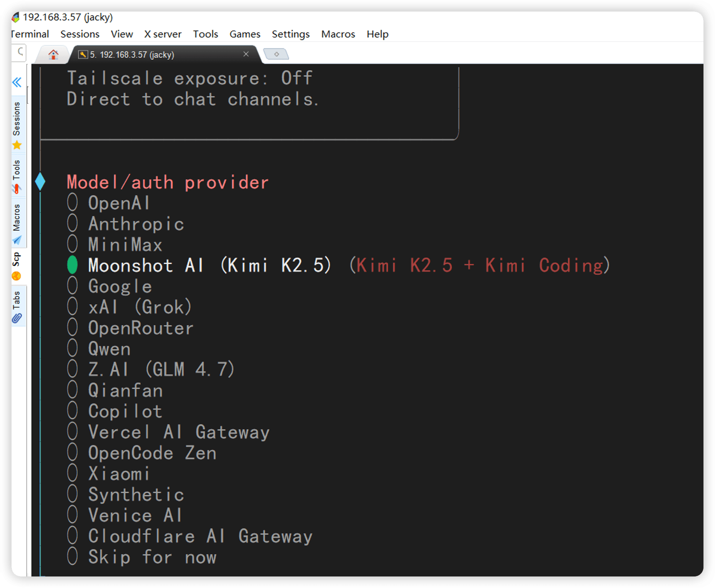Screen dimensions: 715x588
Task: Select the OpenCode Zen option
Action: (141, 453)
